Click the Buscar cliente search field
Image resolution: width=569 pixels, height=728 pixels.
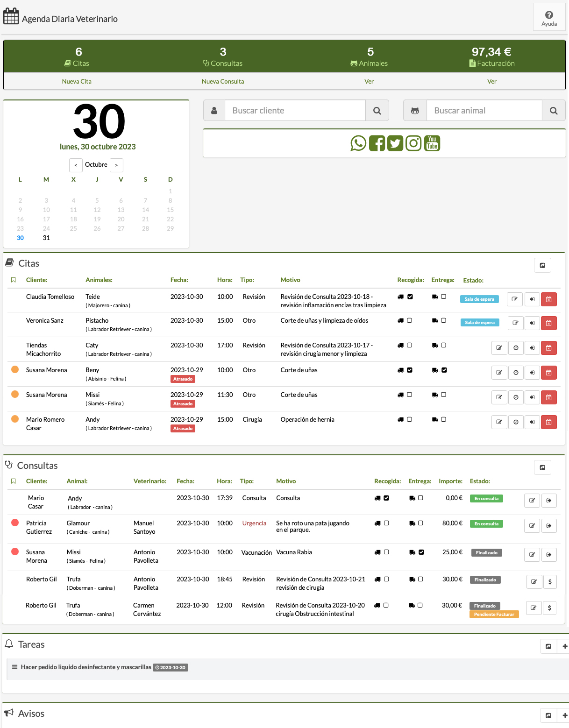(x=295, y=111)
